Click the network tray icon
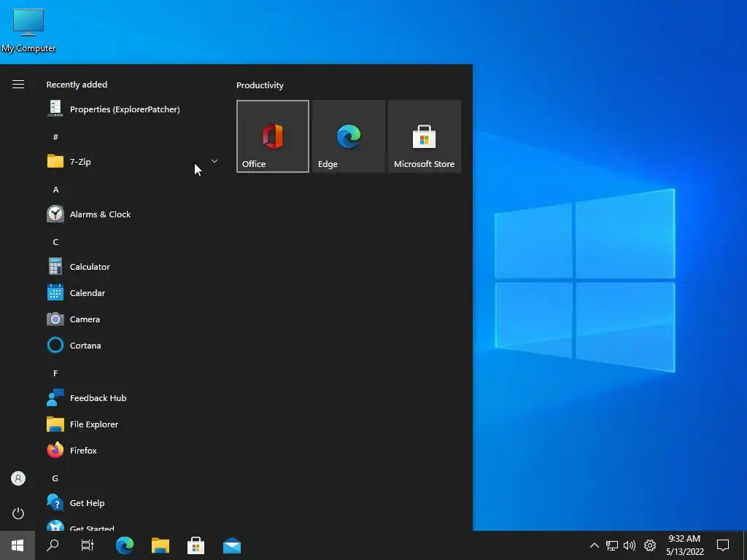This screenshot has width=747, height=560. (x=612, y=545)
